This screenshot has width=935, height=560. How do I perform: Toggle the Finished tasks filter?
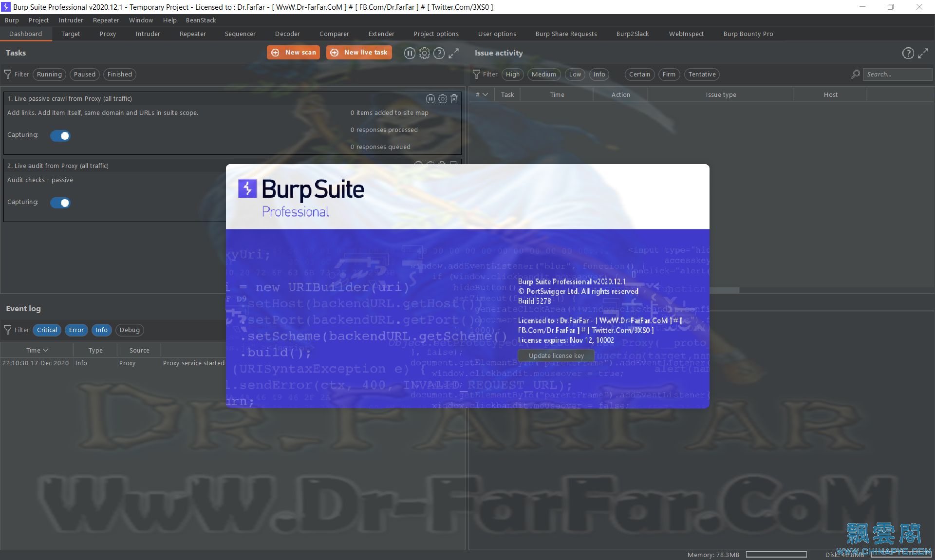120,75
